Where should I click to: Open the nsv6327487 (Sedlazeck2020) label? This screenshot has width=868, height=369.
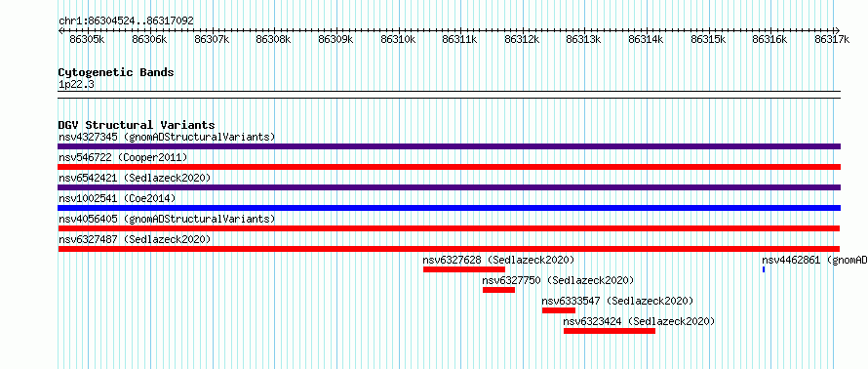click(x=135, y=239)
